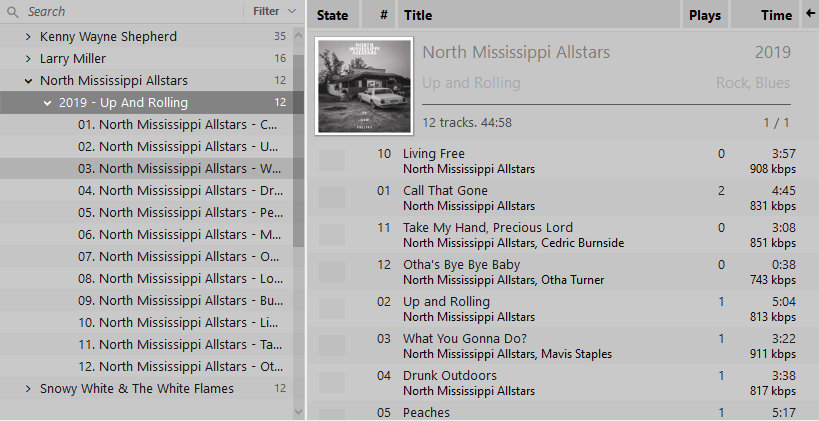
Task: Collapse the 2019 - Up And Rolling album
Action: tap(48, 103)
